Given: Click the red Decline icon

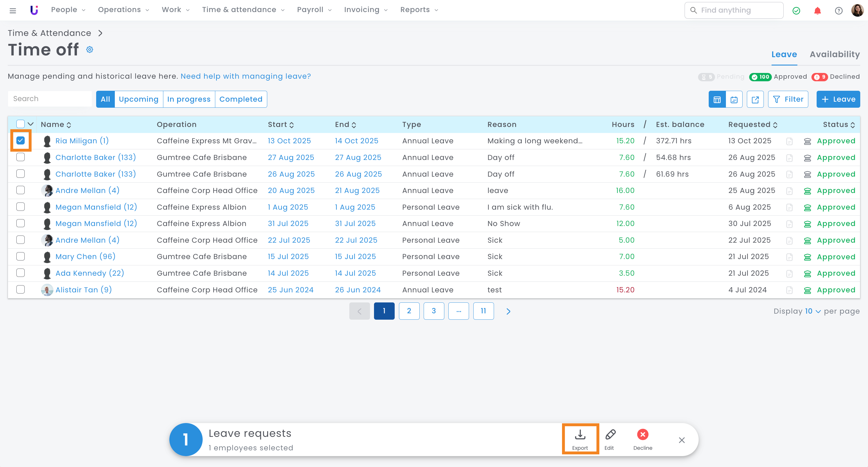Looking at the screenshot, I should (642, 435).
